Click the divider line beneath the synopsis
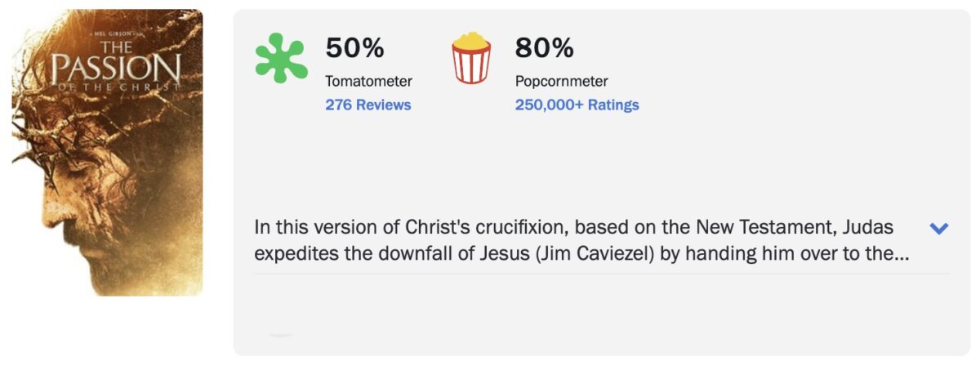Viewport: 980px width, 366px height. tap(601, 274)
